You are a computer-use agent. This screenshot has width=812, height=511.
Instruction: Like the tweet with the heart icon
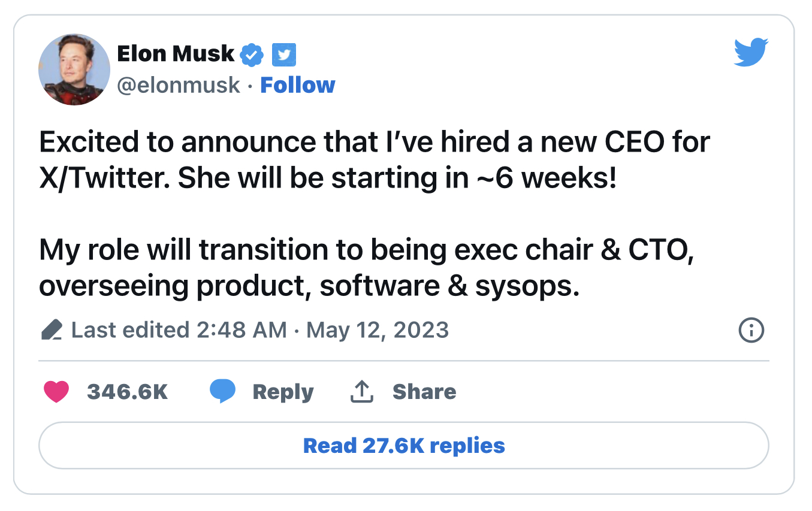coord(56,392)
